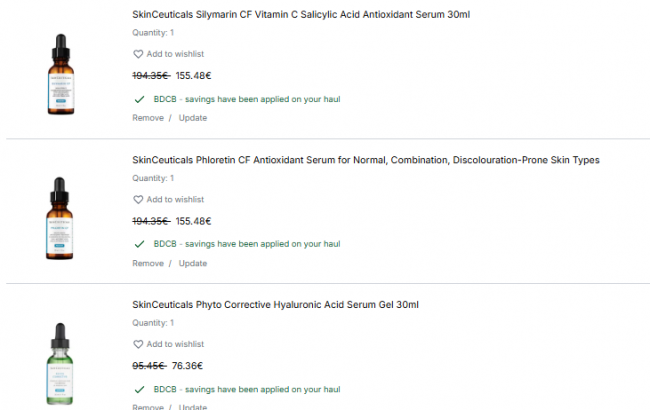Add Silymarin CF serum to wishlist
This screenshot has height=410, width=650.
[175, 54]
